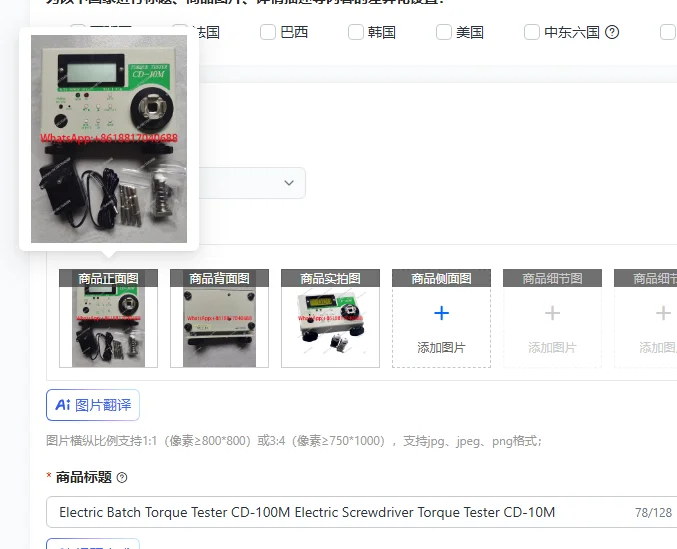
Task: Click the gray plus icon in first 商品细节图 slot
Action: [552, 313]
